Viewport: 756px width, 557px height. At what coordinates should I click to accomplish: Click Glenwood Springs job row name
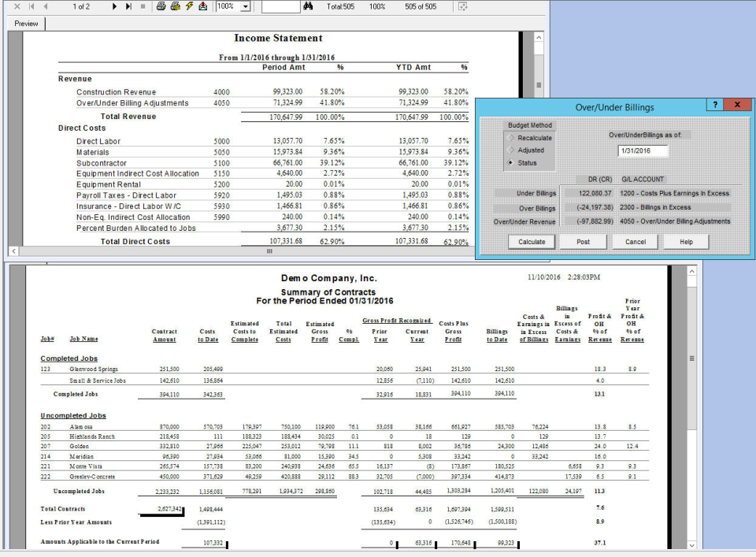94,369
